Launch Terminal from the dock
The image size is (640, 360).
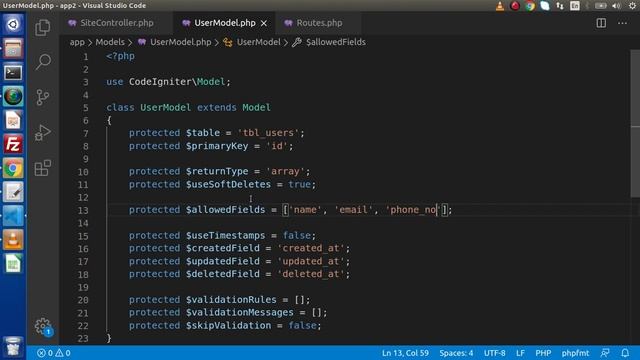(x=13, y=73)
